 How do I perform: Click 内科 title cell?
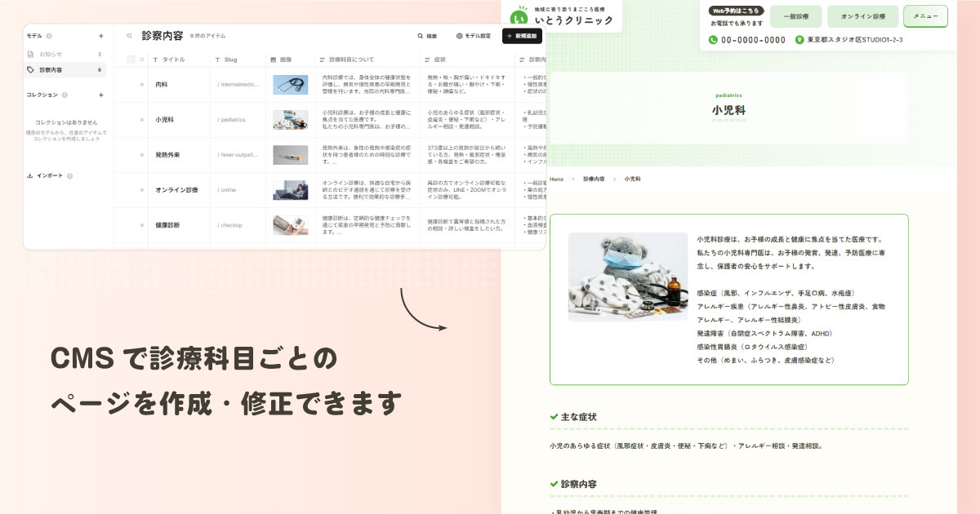179,85
